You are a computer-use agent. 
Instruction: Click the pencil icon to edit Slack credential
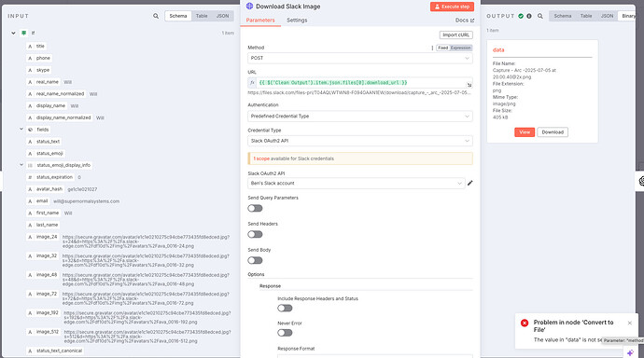pos(469,183)
